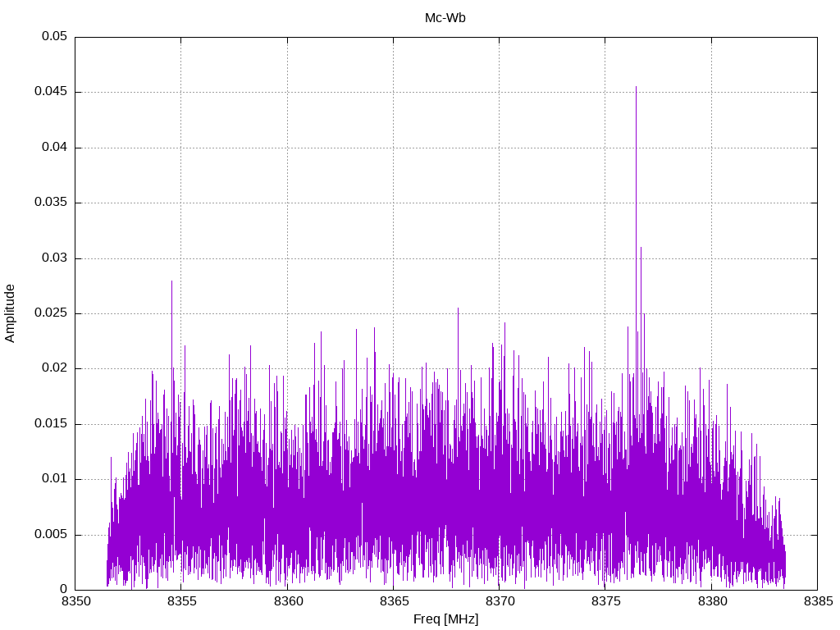Click the 0.0255 spike tip near 8368
This screenshot has height=630, width=840.
[x=458, y=308]
